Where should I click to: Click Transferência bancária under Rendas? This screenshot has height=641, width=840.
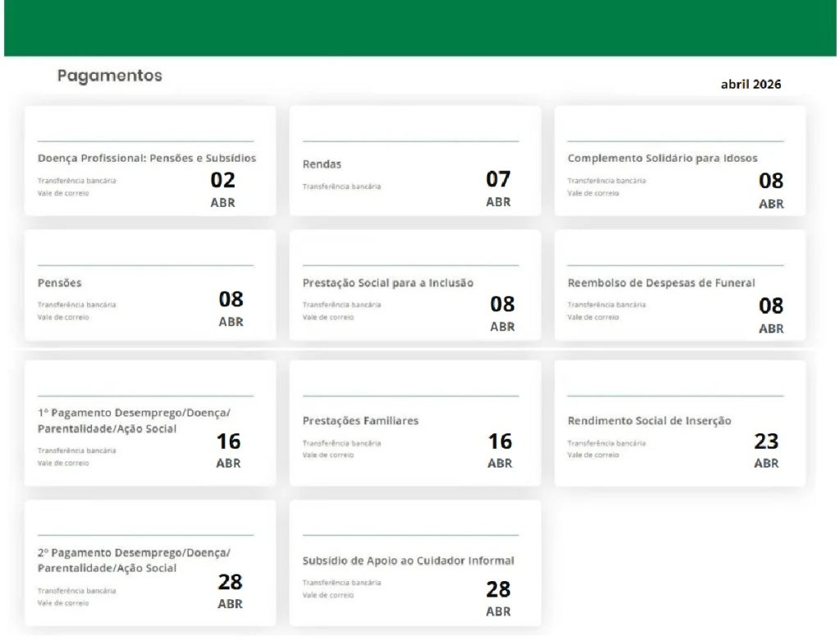click(341, 187)
